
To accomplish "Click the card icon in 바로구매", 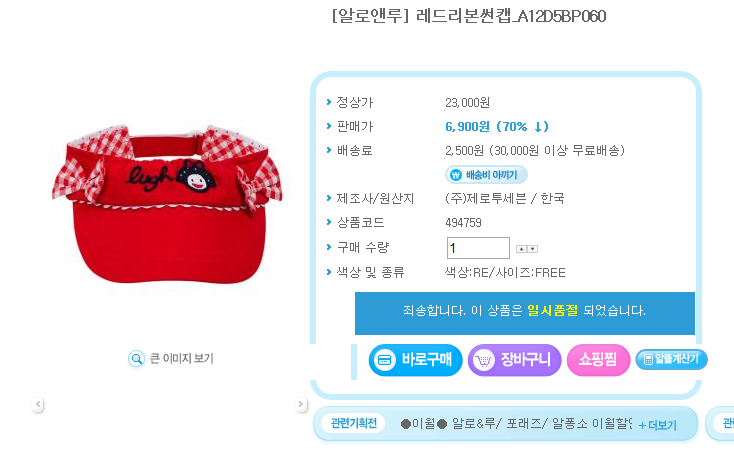I will [385, 360].
